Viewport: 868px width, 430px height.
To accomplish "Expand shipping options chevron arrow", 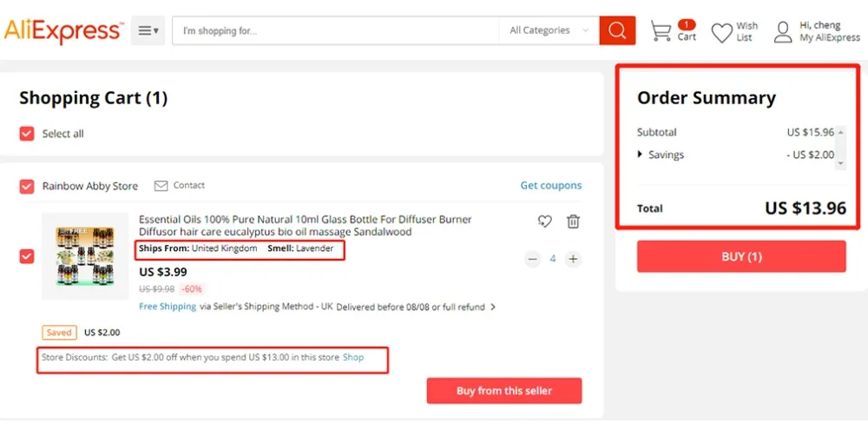I will coord(493,307).
